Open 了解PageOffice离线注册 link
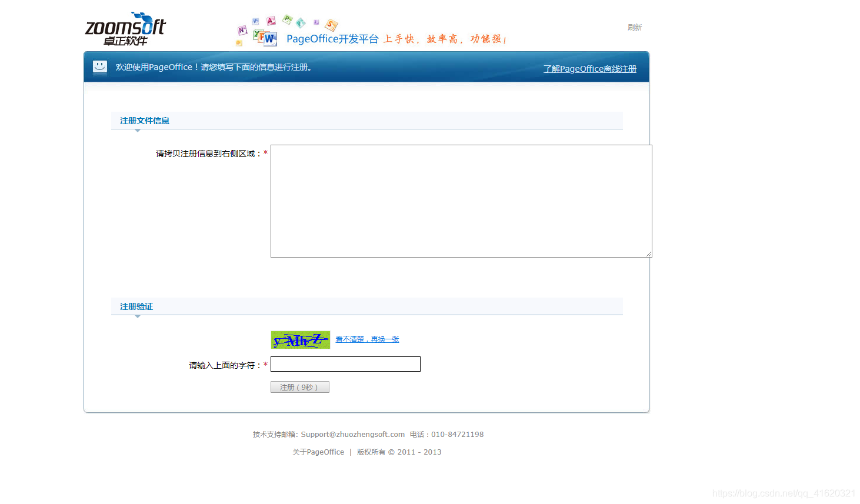This screenshot has width=860, height=504. click(590, 69)
